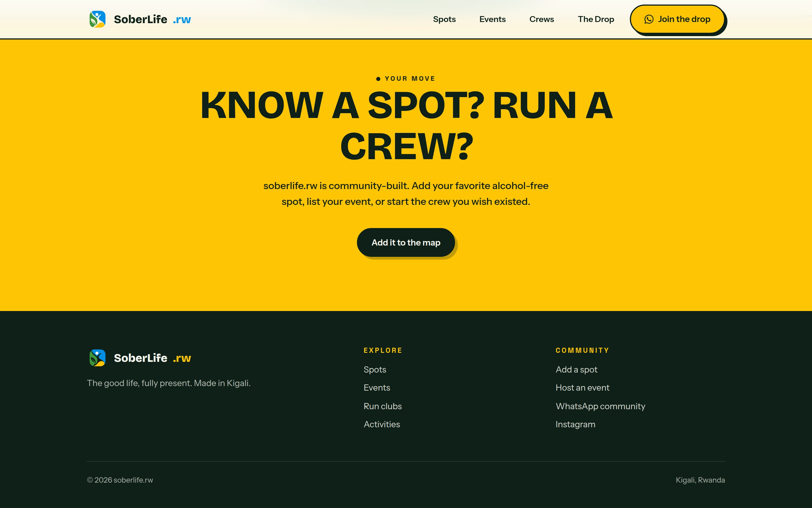Click the YOUR MOVE eyebrow label
The width and height of the screenshot is (812, 508).
click(x=406, y=79)
